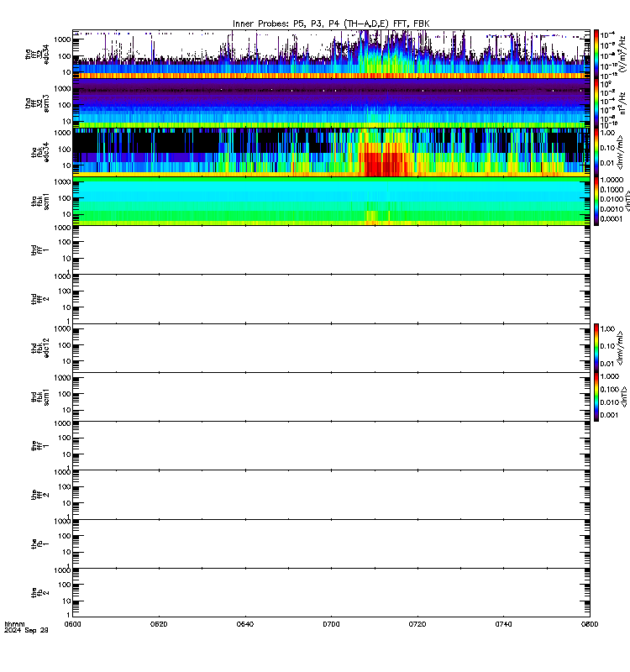
Task: Select the 'the fb 2' panel label
Action: (40, 593)
